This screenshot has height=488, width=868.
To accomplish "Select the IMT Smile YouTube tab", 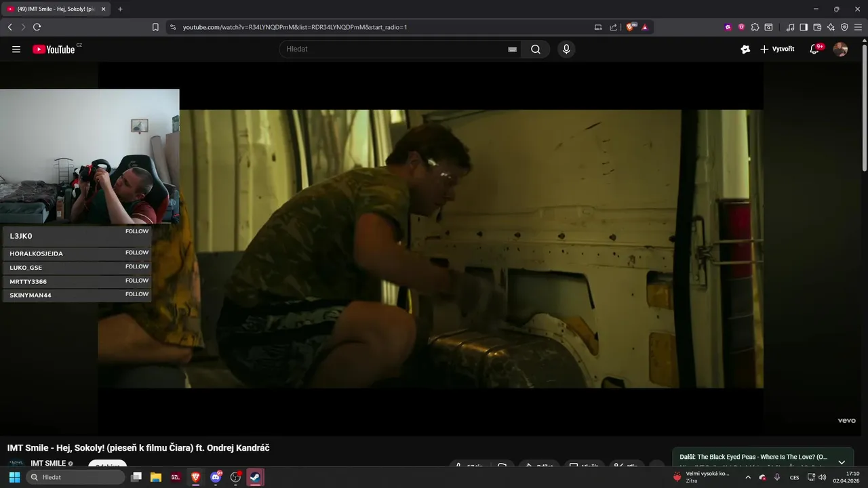I will tap(55, 9).
